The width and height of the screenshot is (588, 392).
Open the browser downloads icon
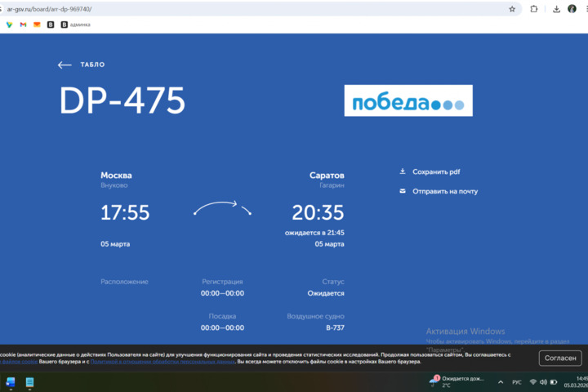[556, 9]
